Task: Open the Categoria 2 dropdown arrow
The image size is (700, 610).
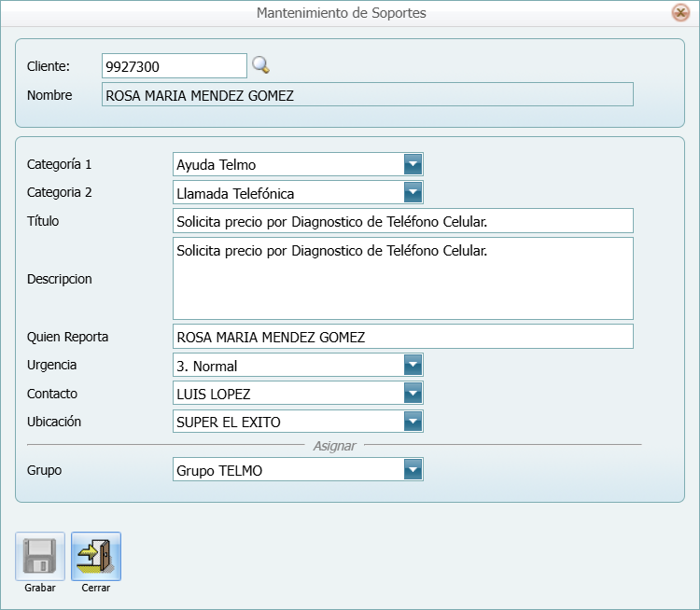Action: pos(413,192)
